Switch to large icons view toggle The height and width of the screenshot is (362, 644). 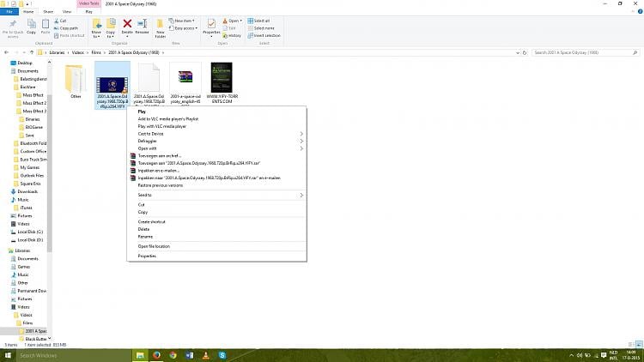[x=639, y=345]
